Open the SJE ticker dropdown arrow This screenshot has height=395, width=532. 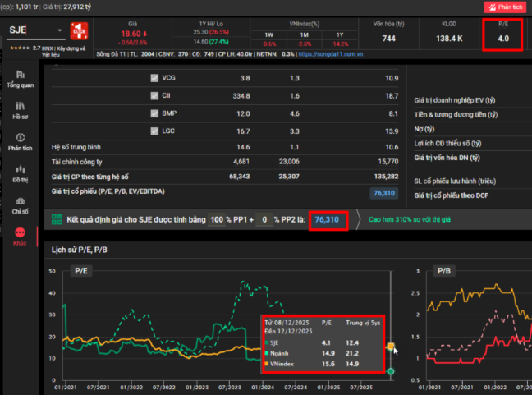pos(60,30)
